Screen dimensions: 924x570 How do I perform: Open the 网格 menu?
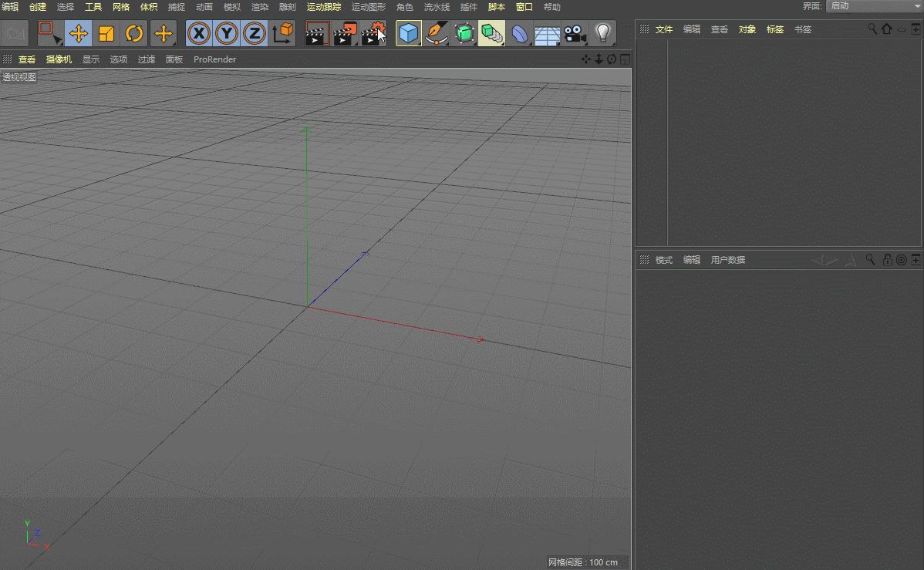coord(121,7)
